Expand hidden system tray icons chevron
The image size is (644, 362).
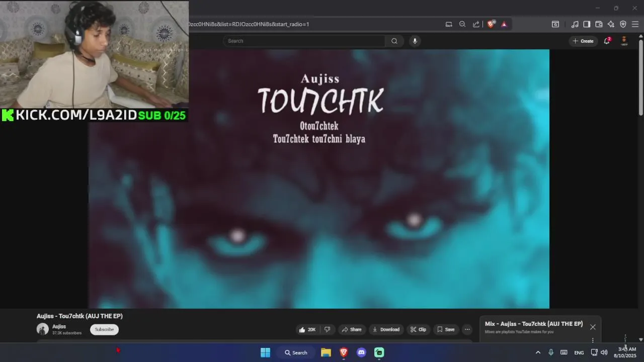538,352
